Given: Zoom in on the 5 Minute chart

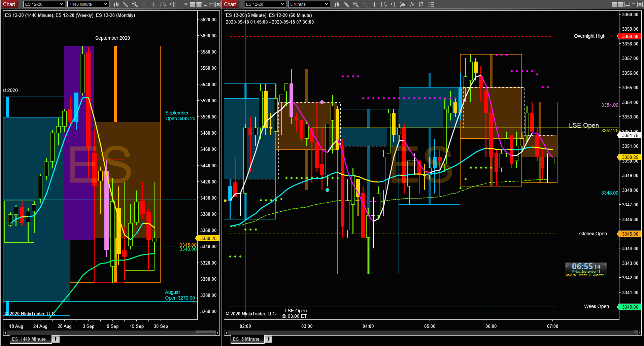Looking at the screenshot, I should pos(356,4).
